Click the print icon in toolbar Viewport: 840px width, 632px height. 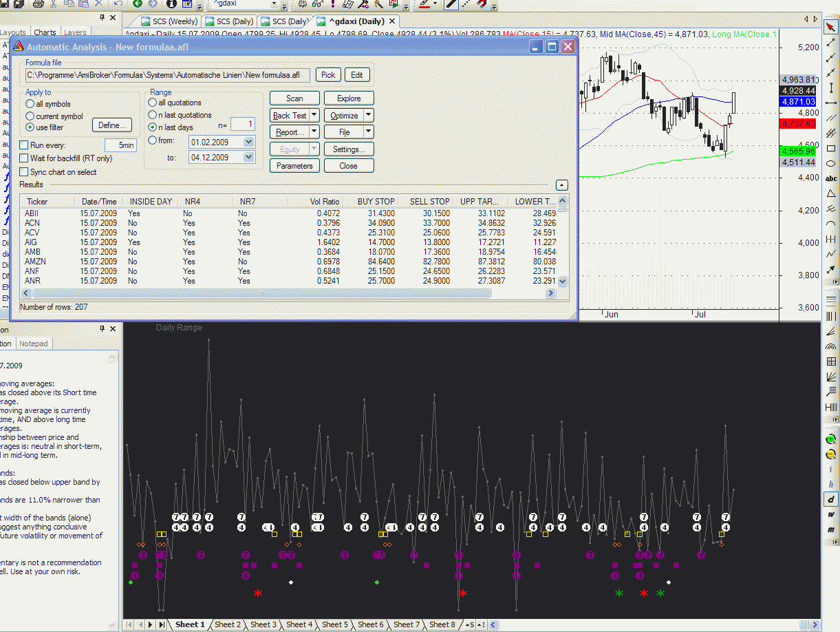(39, 4)
